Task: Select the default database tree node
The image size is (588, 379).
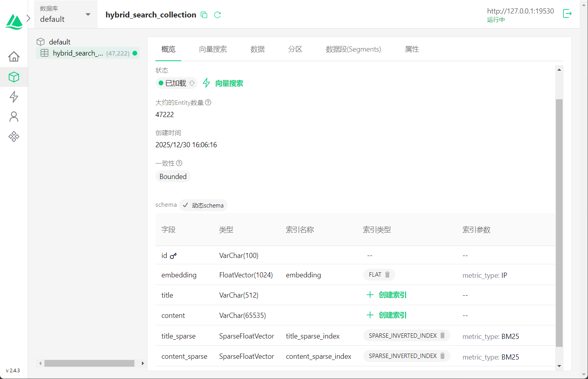Action: [59, 42]
